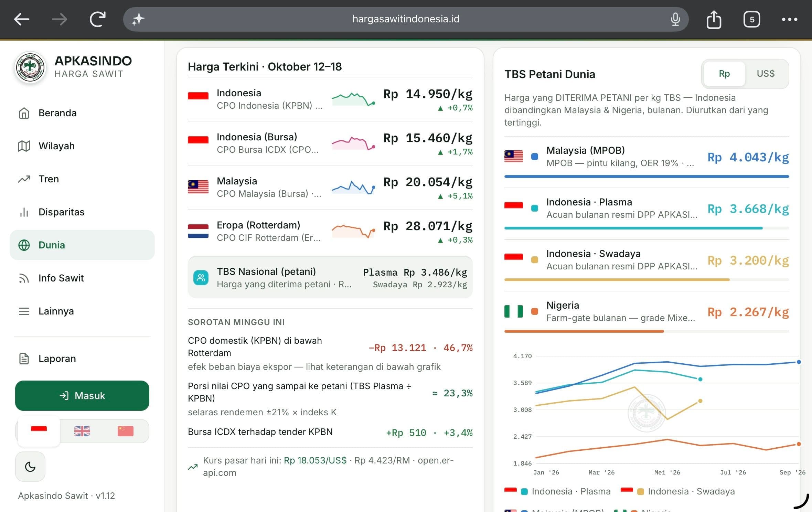Click the sparkle icon in address bar
Viewport: 812px width, 512px height.
(x=138, y=19)
